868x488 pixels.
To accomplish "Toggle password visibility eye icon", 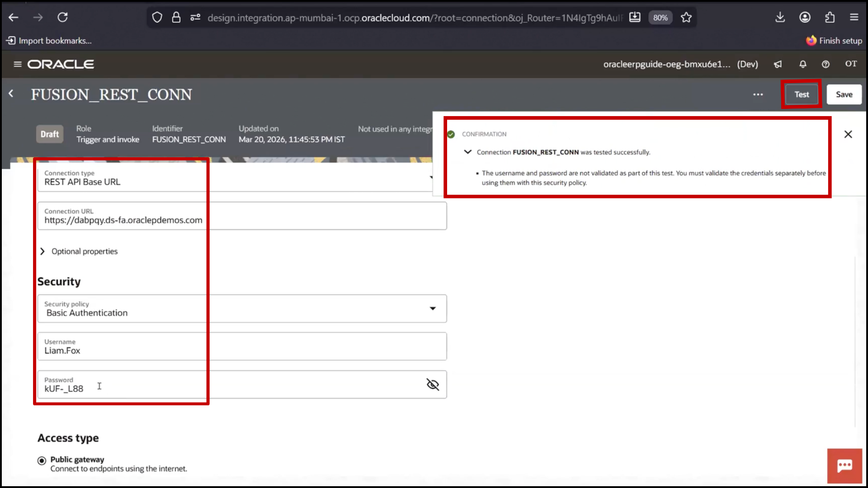I will point(433,385).
